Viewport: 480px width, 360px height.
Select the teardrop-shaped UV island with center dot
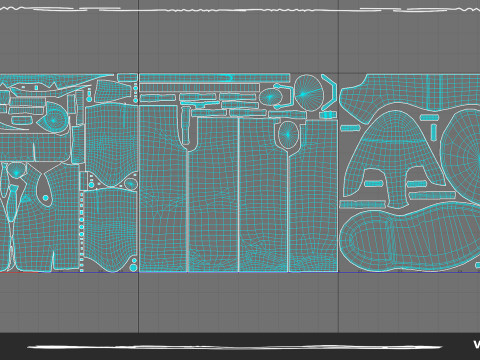point(45,189)
